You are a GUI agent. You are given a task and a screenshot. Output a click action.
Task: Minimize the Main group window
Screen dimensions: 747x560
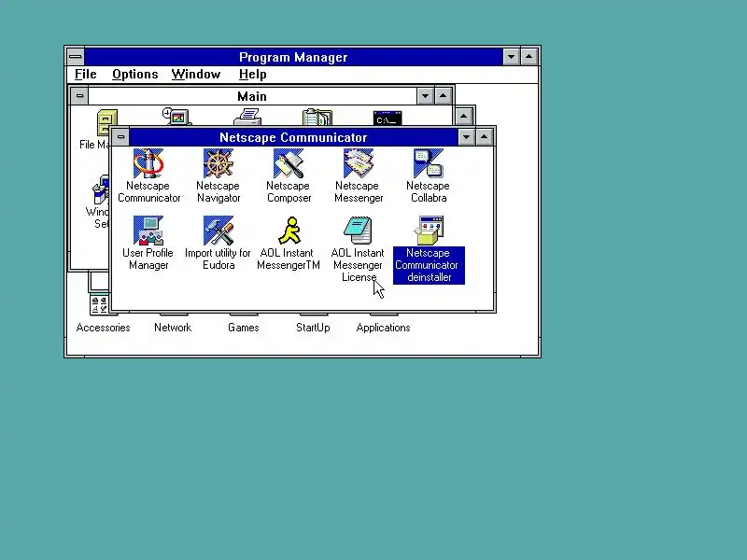click(x=425, y=96)
